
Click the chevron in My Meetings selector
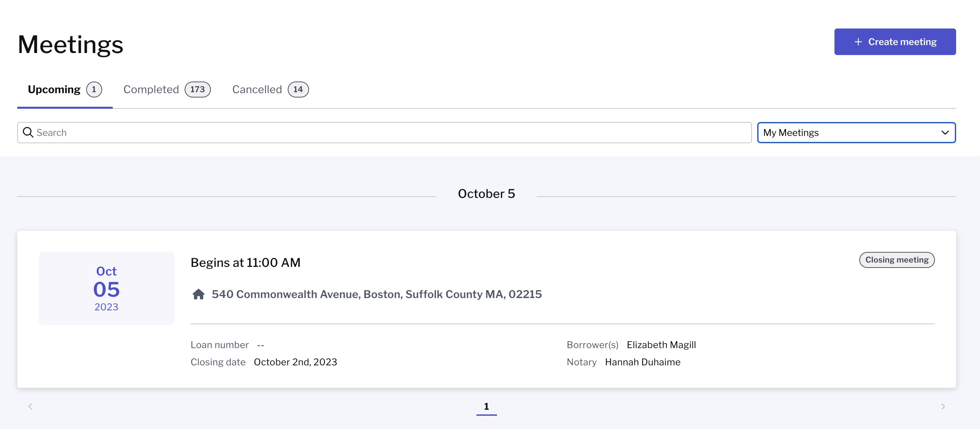945,133
